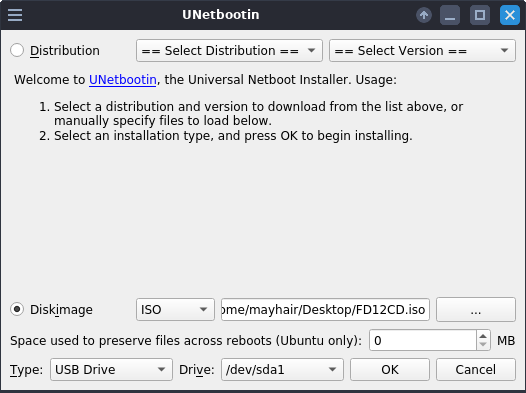Open the Select Distribution dropdown
The height and width of the screenshot is (393, 526).
pyautogui.click(x=229, y=51)
